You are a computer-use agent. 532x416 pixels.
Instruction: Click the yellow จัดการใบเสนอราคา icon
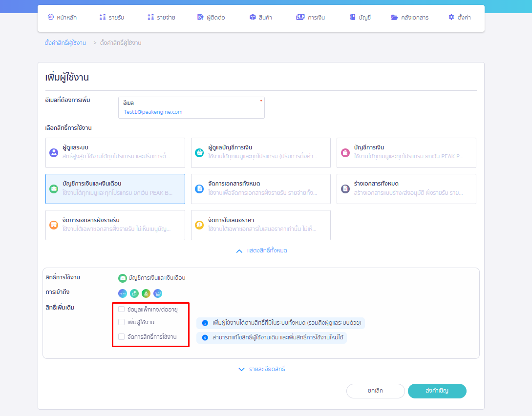point(199,225)
